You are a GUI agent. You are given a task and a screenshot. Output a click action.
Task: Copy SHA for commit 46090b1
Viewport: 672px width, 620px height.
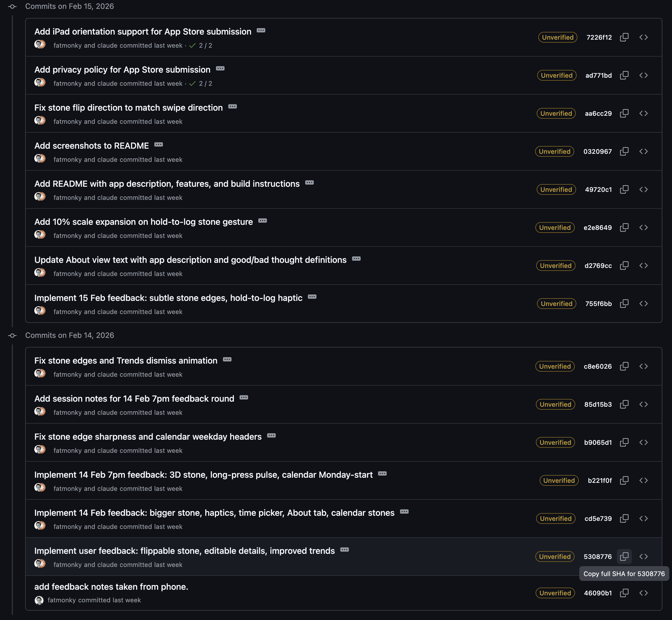pyautogui.click(x=624, y=593)
